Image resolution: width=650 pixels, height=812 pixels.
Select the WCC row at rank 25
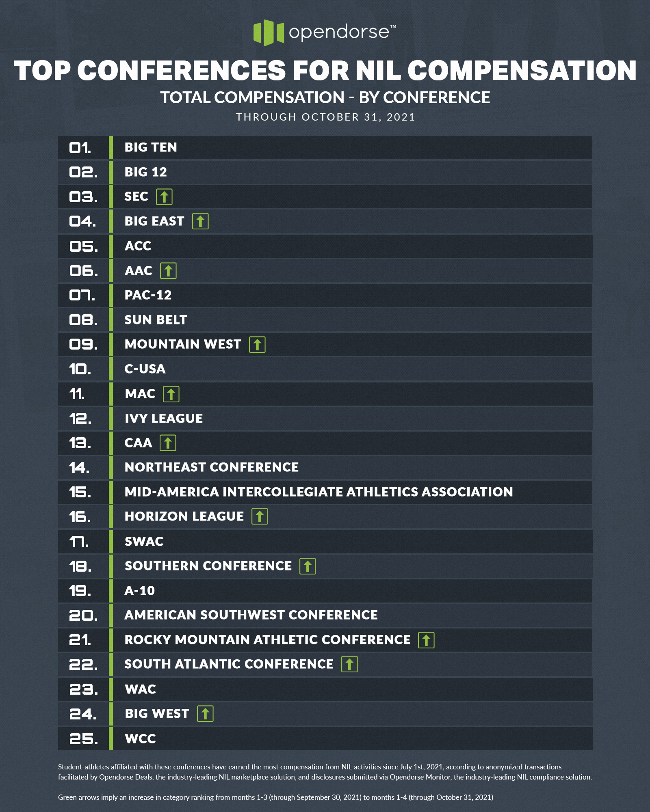pyautogui.click(x=325, y=739)
